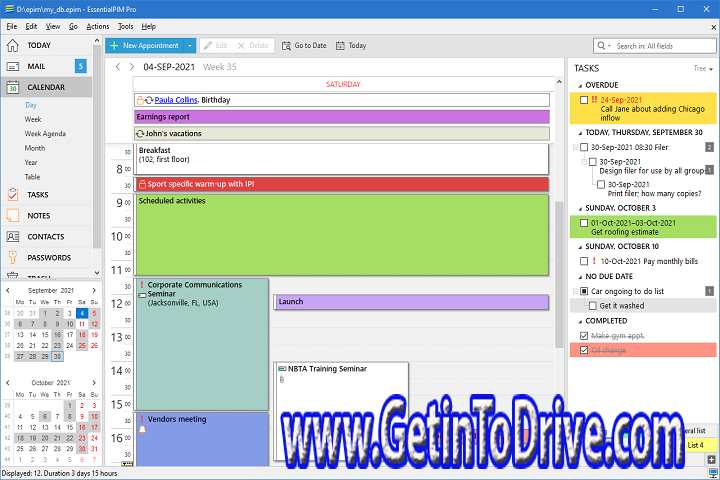Open the Today home icon
The width and height of the screenshot is (720, 480).
[13, 45]
